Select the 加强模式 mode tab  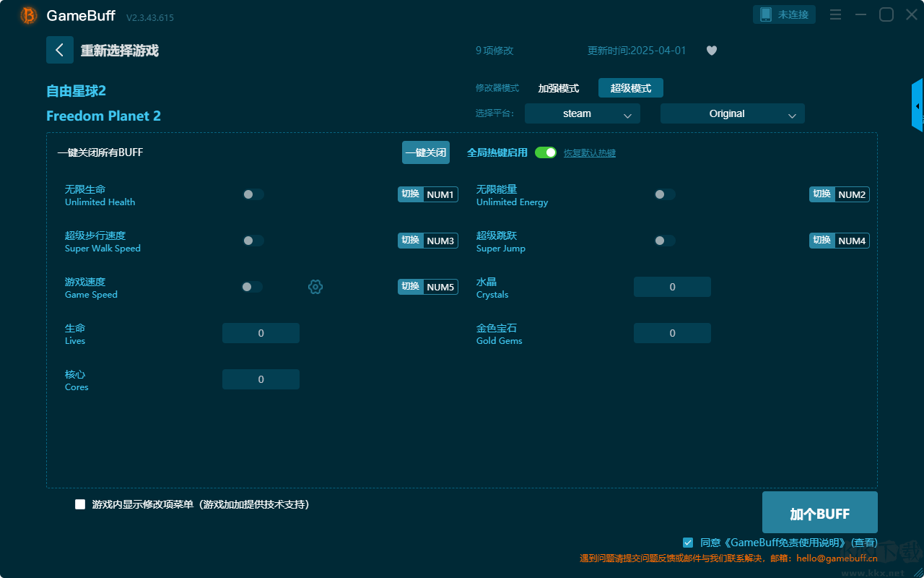(x=559, y=88)
